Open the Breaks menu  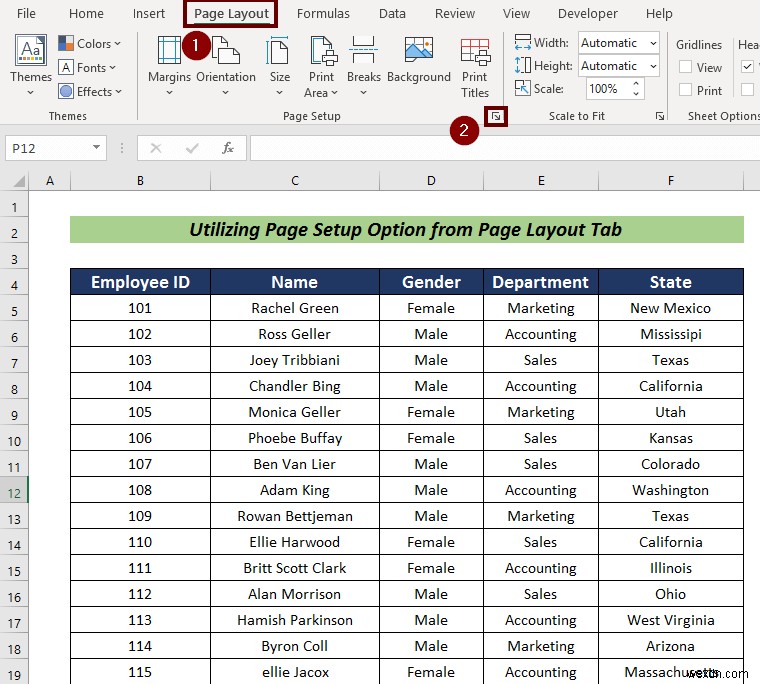click(364, 65)
